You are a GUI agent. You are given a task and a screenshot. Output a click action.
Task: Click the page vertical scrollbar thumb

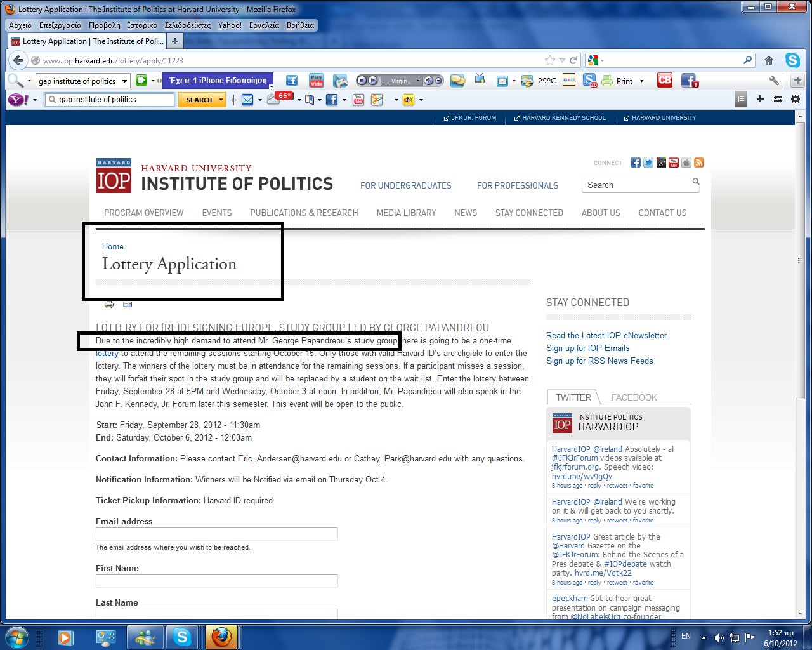(x=801, y=262)
